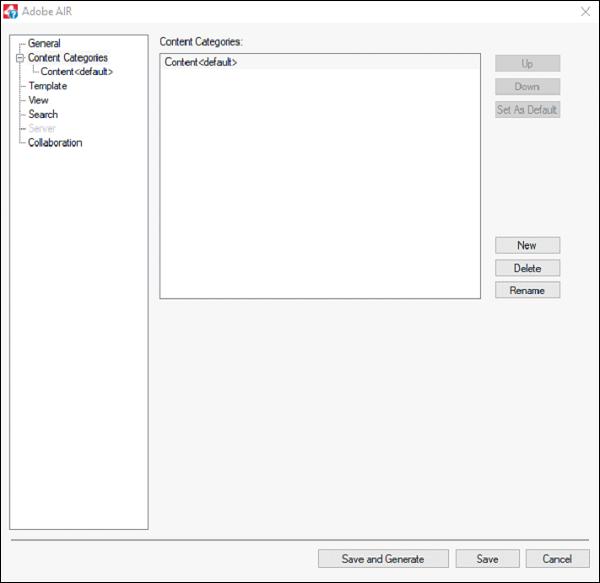Click the Save button
The height and width of the screenshot is (583, 600).
pos(487,559)
